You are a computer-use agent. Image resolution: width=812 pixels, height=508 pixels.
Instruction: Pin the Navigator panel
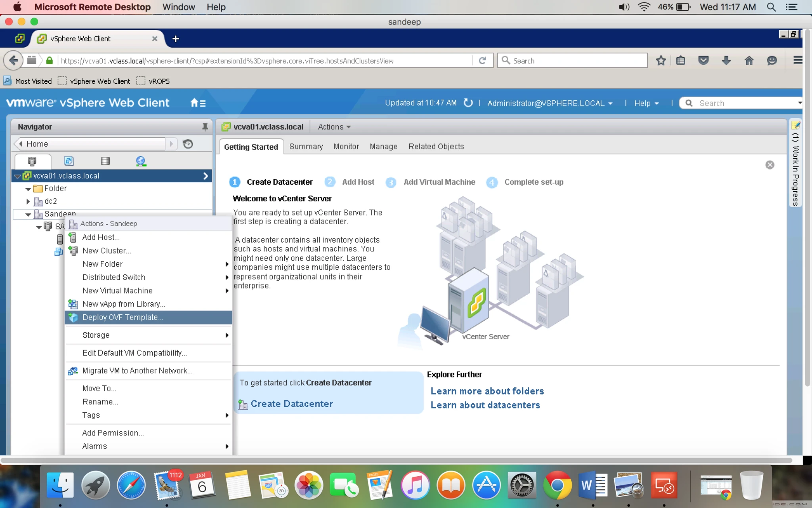point(205,127)
